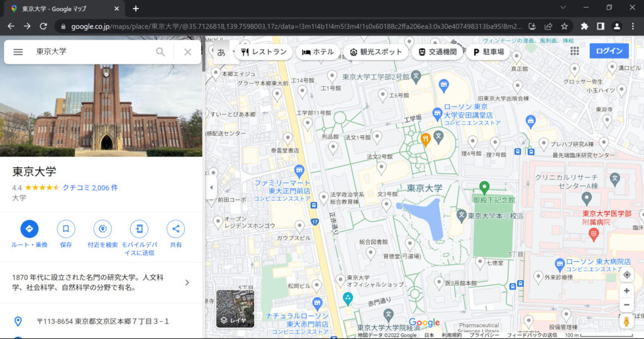Go forward in browser
Viewport: 644px width, 339px height.
[27, 26]
